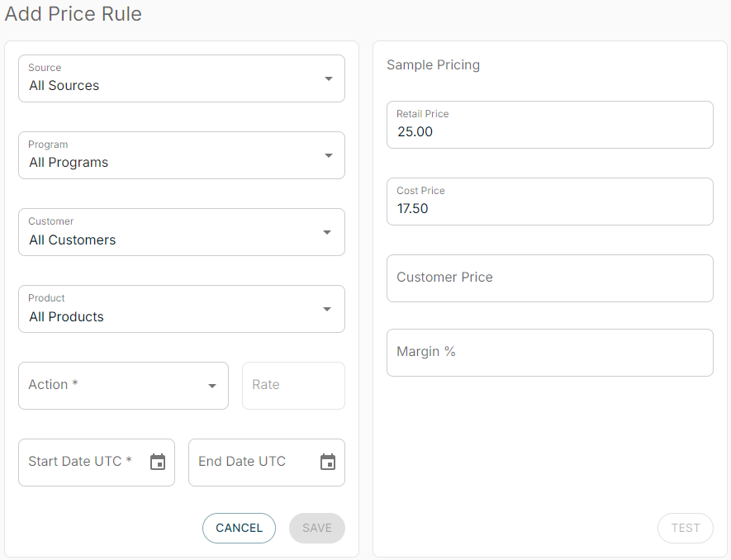Select the Margin % field
The width and height of the screenshot is (731, 560).
[549, 353]
